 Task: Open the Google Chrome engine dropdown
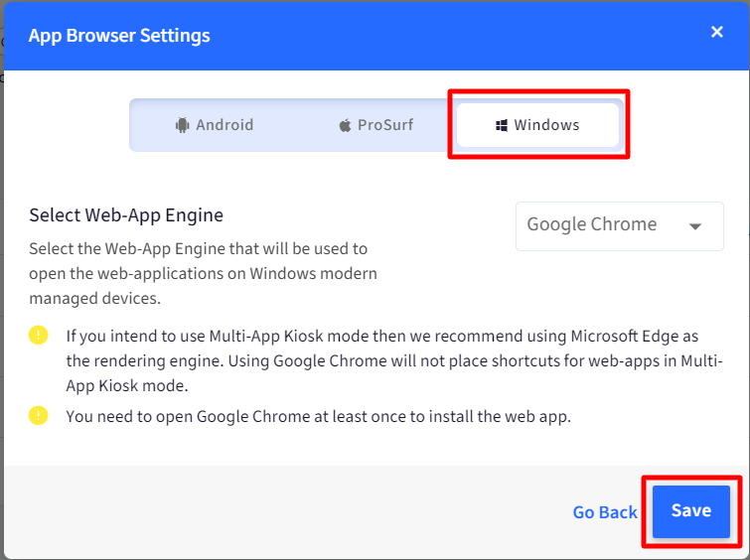(620, 226)
